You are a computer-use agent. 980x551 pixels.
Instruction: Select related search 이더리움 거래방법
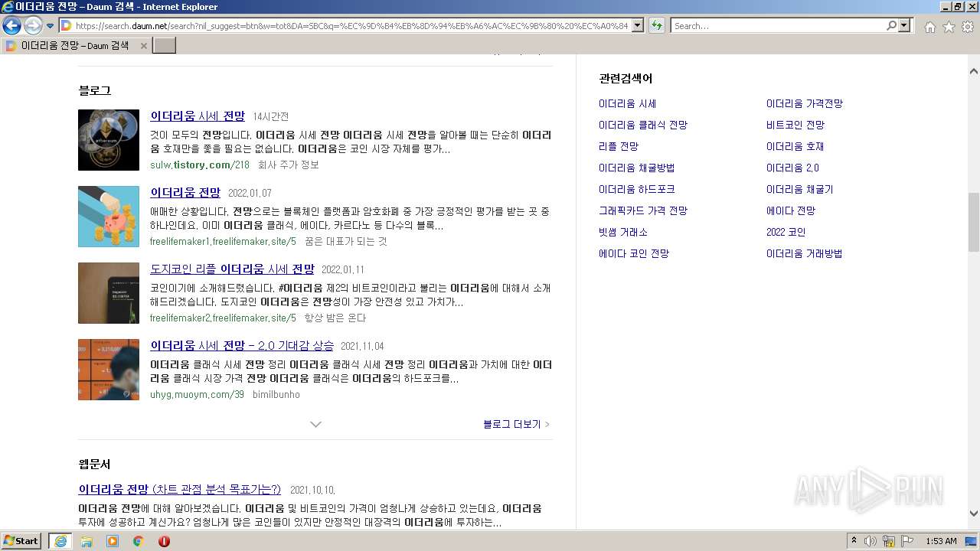(804, 253)
